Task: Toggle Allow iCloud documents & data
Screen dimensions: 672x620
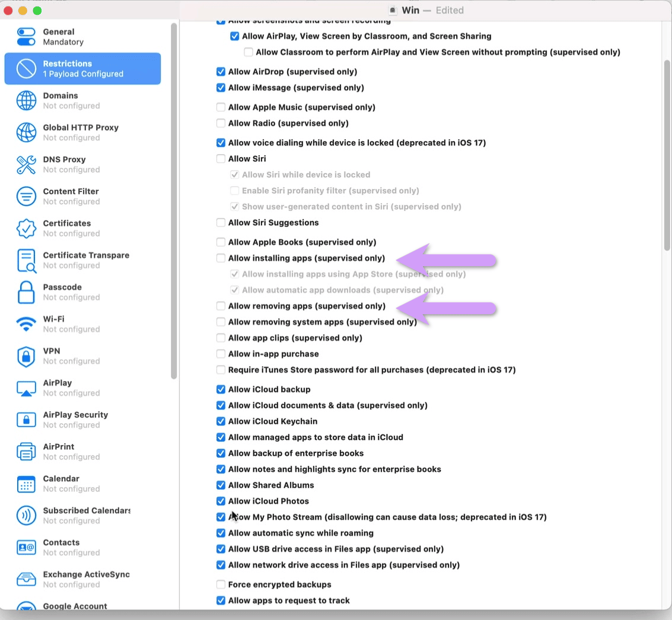Action: [x=221, y=405]
